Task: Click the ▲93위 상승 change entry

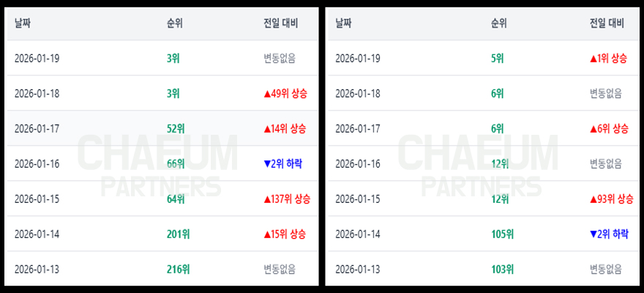Action: [x=610, y=199]
